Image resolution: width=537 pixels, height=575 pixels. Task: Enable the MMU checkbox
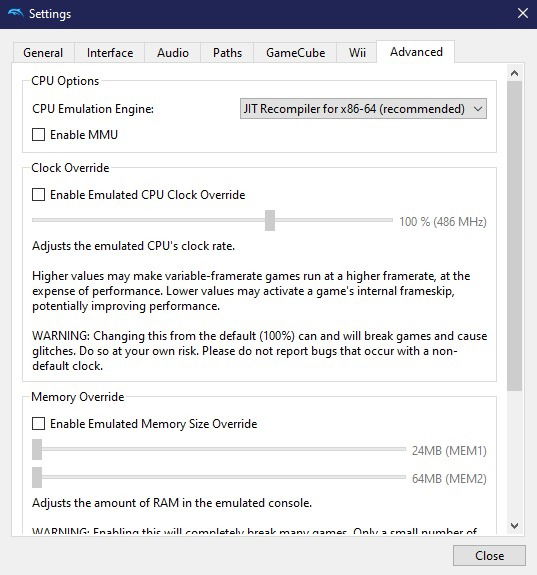39,135
